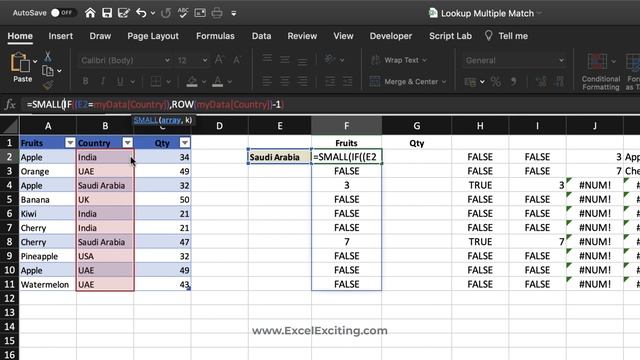Toggle Underline formatting
640x360 pixels.
(120, 81)
